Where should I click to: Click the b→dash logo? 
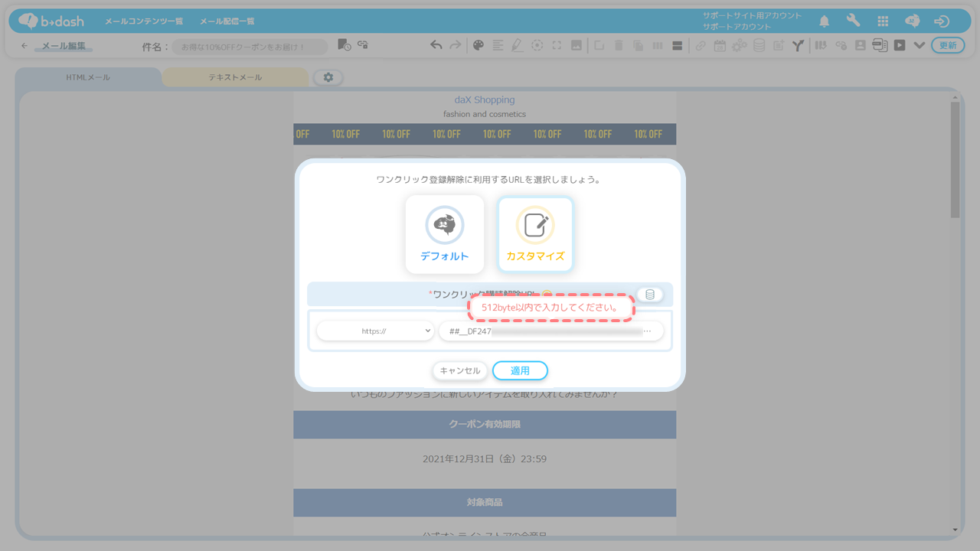52,21
